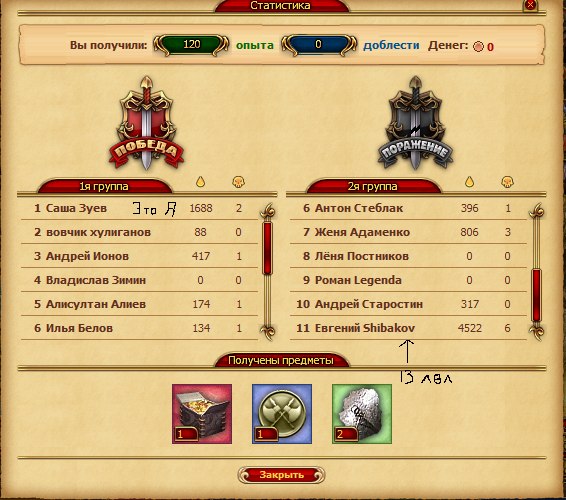Image resolution: width=566 pixels, height=500 pixels.
Task: Click the down arrow of group 1 scrollbar
Action: click(268, 332)
